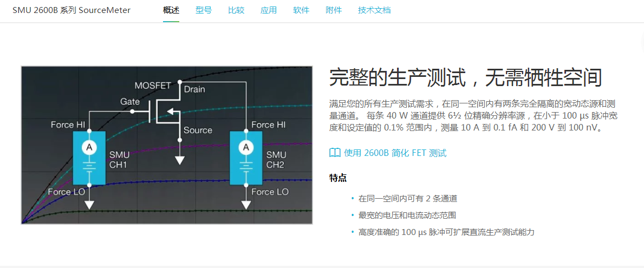Open the 技术文档 tab
This screenshot has width=644, height=268.
pyautogui.click(x=374, y=10)
